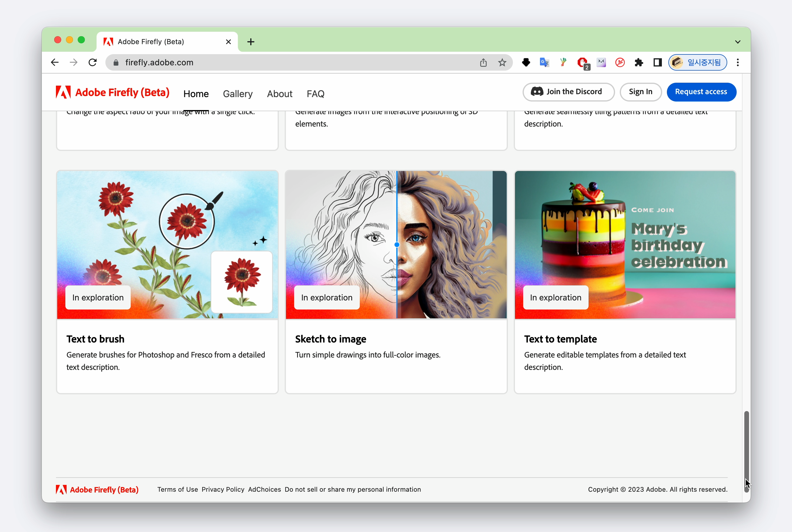Click the Adobe Firefly (Beta) footer logo
Image resolution: width=792 pixels, height=532 pixels.
(97, 490)
